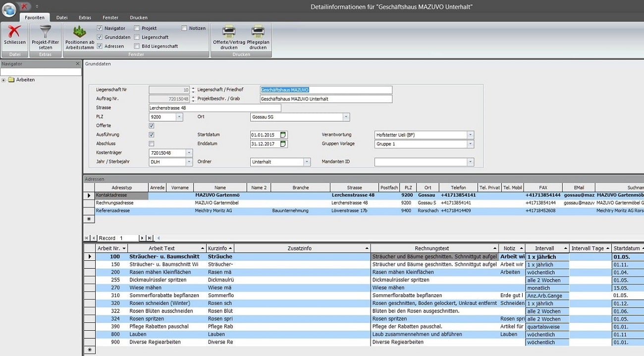Click the Liegenschaft / Friedhof text field
This screenshot has height=356, width=644.
tap(326, 90)
